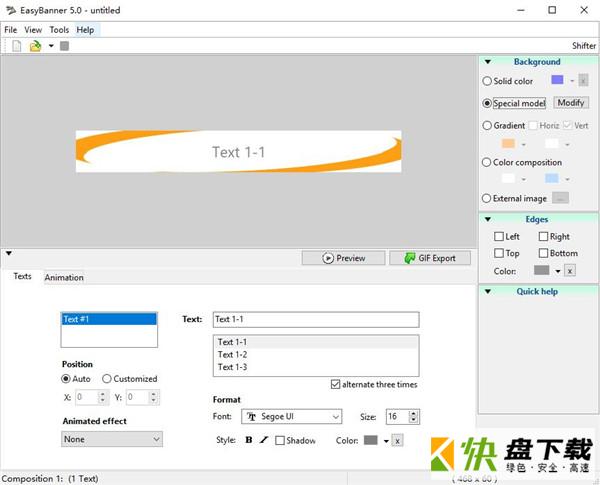Click the EasyBanner app icon in title bar

point(11,10)
